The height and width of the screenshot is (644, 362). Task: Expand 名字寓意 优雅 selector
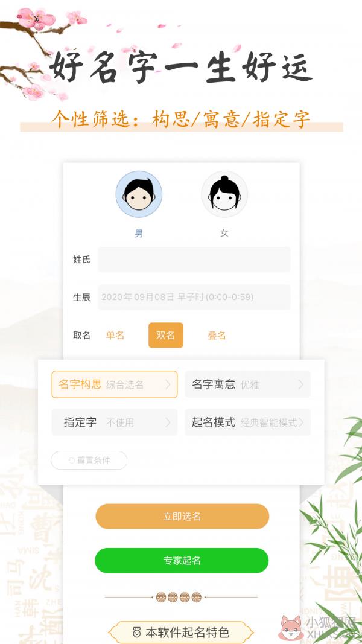click(247, 384)
